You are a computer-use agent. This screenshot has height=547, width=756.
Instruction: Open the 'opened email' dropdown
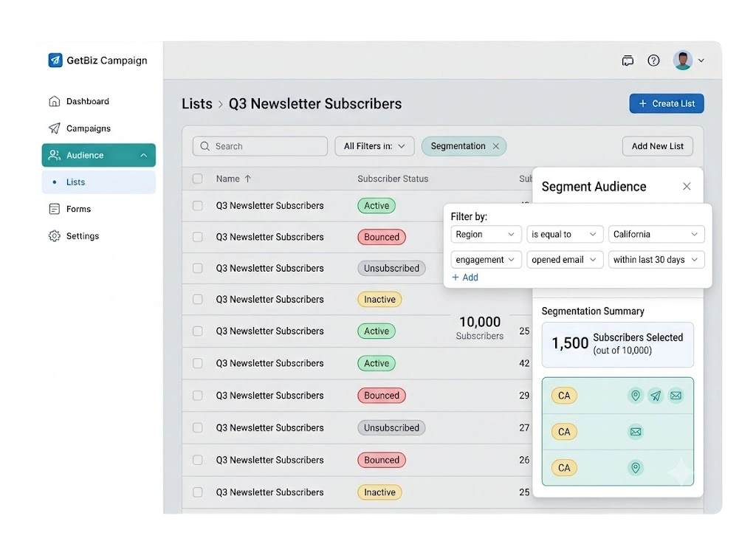click(x=565, y=260)
